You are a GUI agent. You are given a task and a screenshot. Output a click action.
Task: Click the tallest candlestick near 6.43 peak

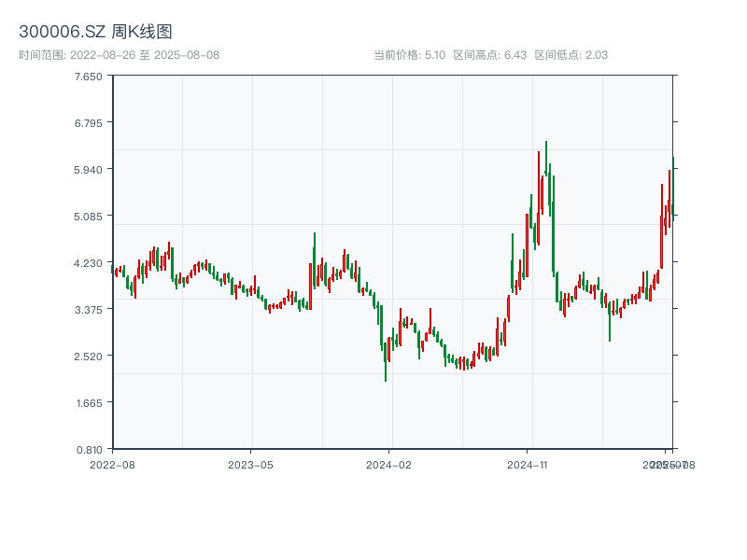[546, 159]
